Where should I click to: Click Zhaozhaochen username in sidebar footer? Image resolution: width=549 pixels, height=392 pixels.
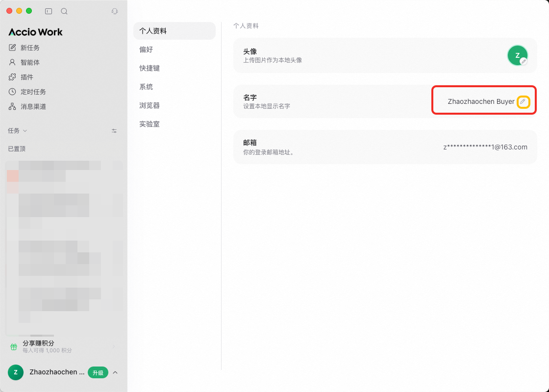(57, 372)
